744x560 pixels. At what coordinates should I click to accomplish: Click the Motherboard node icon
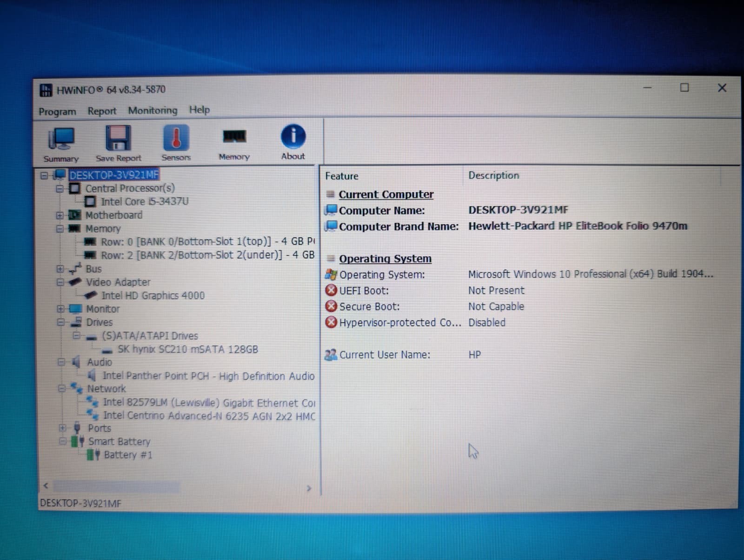pyautogui.click(x=74, y=215)
